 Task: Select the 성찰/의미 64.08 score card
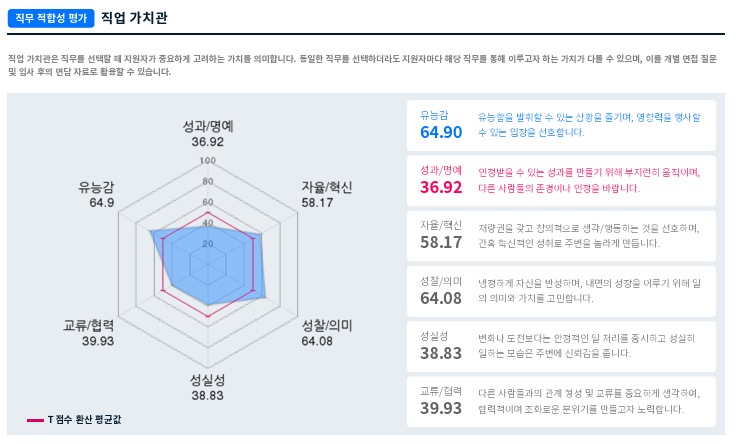pyautogui.click(x=561, y=290)
